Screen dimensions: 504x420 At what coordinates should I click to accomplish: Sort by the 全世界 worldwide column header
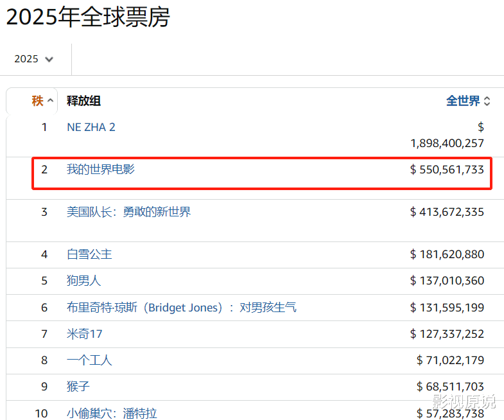click(468, 101)
